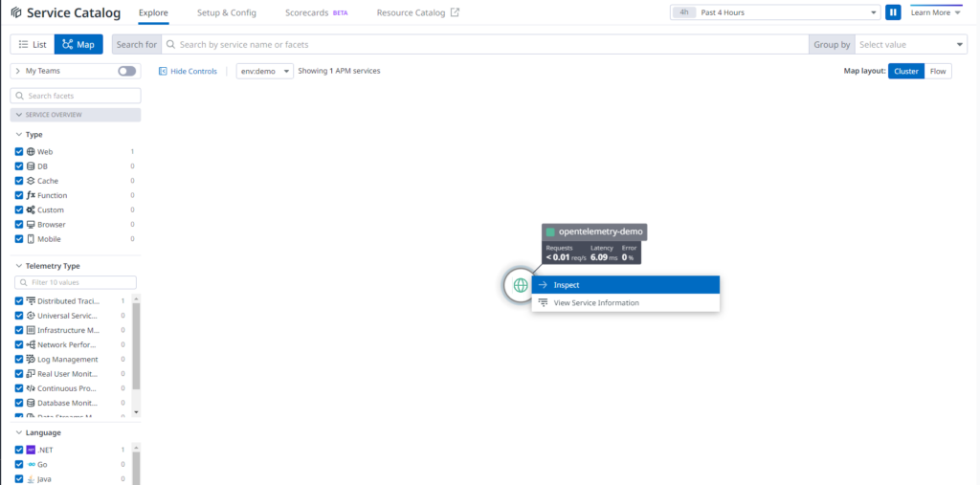Click the Network Performance telemetry icon
980x485 pixels.
pyautogui.click(x=32, y=345)
